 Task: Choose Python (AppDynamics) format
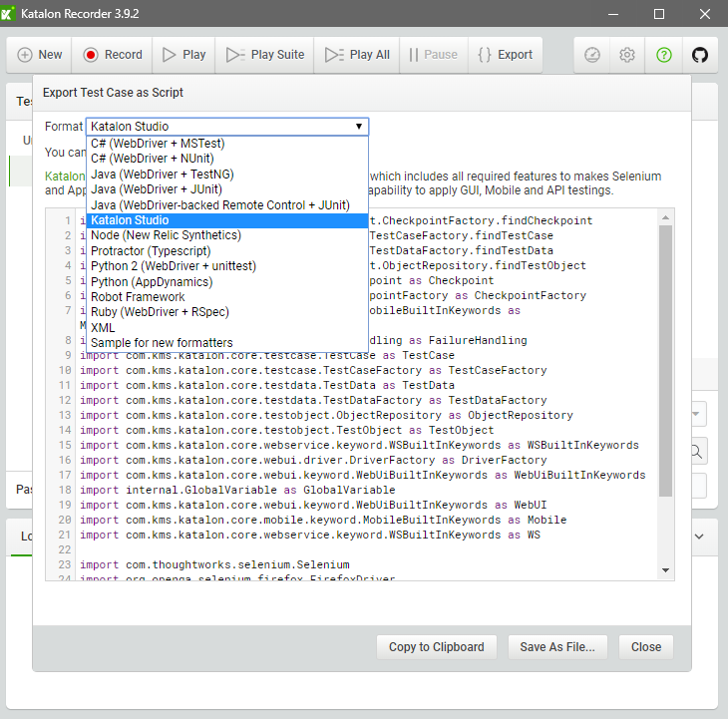coord(227,282)
